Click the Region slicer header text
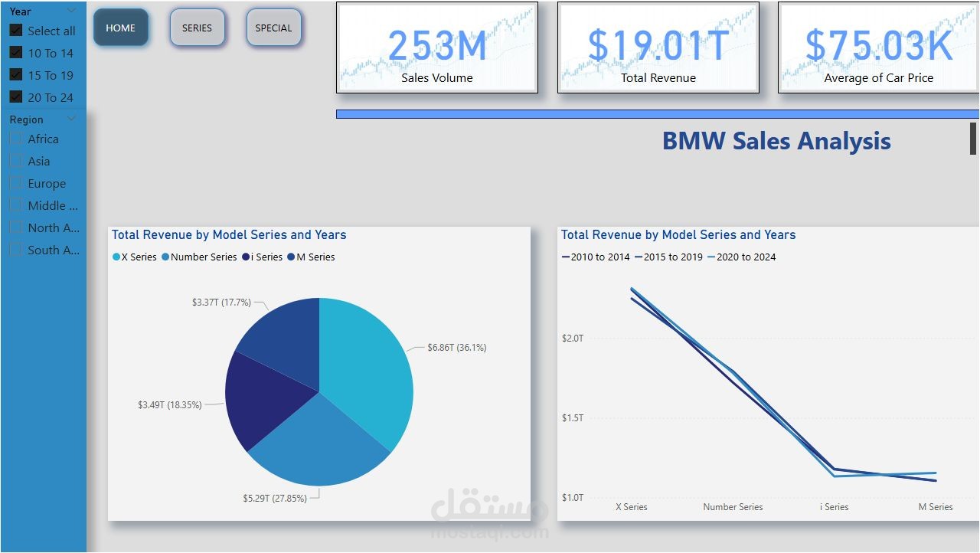Viewport: 980px width, 553px height. point(26,119)
